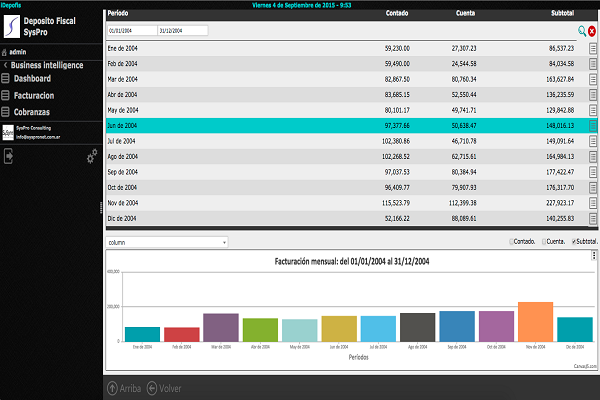Open the chart options vertical dots menu
600x400 pixels.
(594, 255)
